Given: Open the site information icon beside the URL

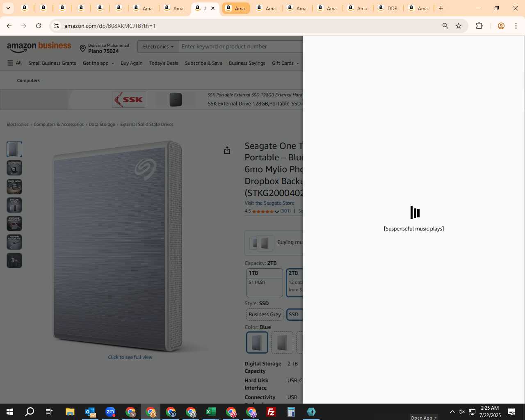Looking at the screenshot, I should (x=56, y=26).
